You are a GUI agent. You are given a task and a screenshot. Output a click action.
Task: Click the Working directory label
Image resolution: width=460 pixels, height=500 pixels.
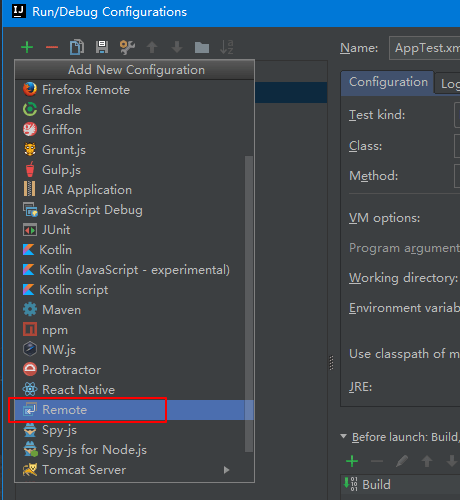[403, 278]
